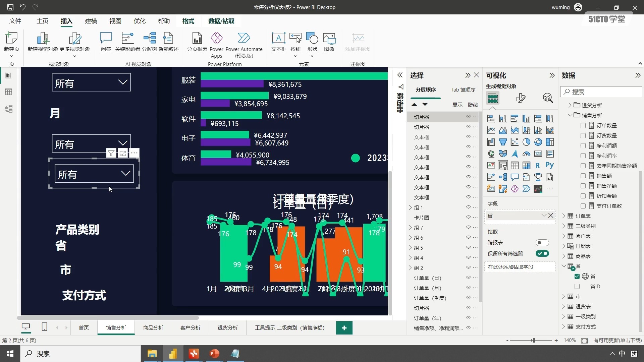
Task: Toggle visibility of 组 1 layer
Action: point(468,207)
